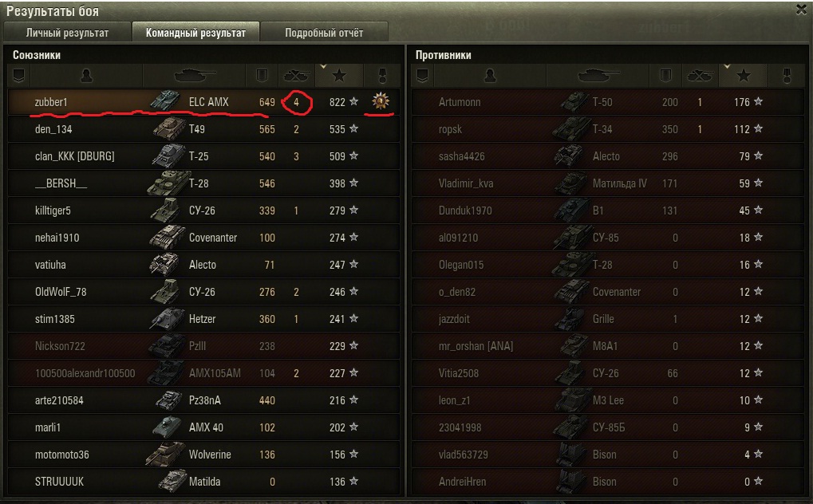Open Личный результат tab
Screen dimensions: 813x504
click(67, 33)
